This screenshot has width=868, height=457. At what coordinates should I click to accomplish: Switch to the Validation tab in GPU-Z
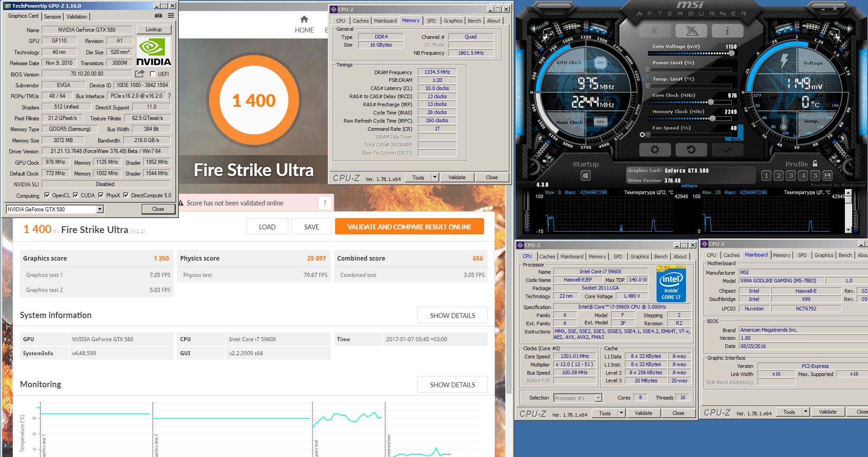77,16
